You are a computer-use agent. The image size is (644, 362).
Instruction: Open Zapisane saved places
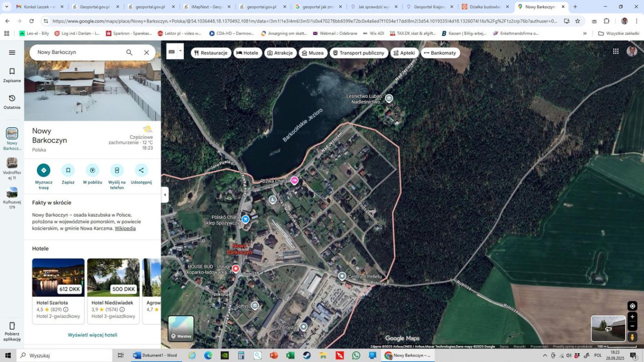tap(12, 75)
